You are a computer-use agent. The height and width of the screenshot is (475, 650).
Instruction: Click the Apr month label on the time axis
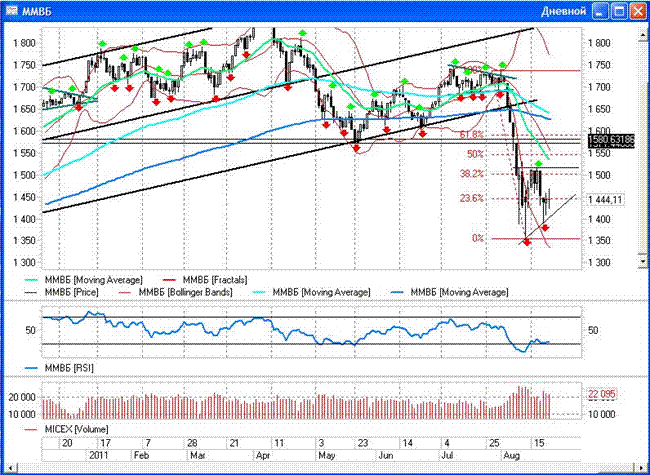(263, 456)
